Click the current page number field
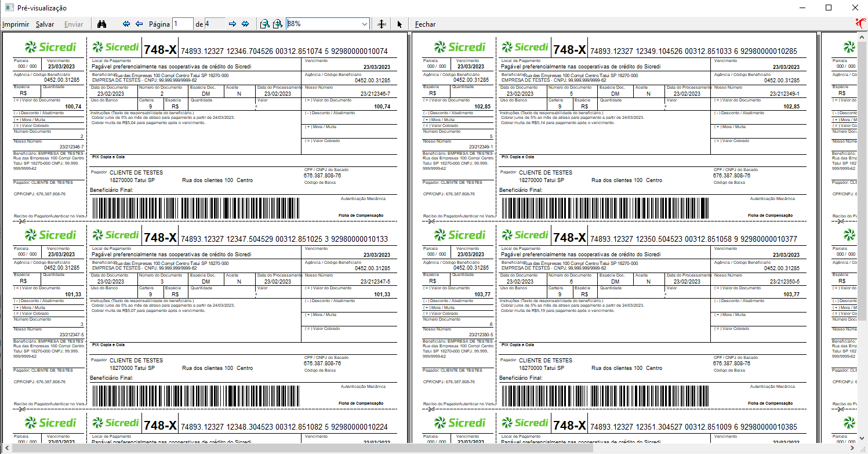 [x=183, y=24]
